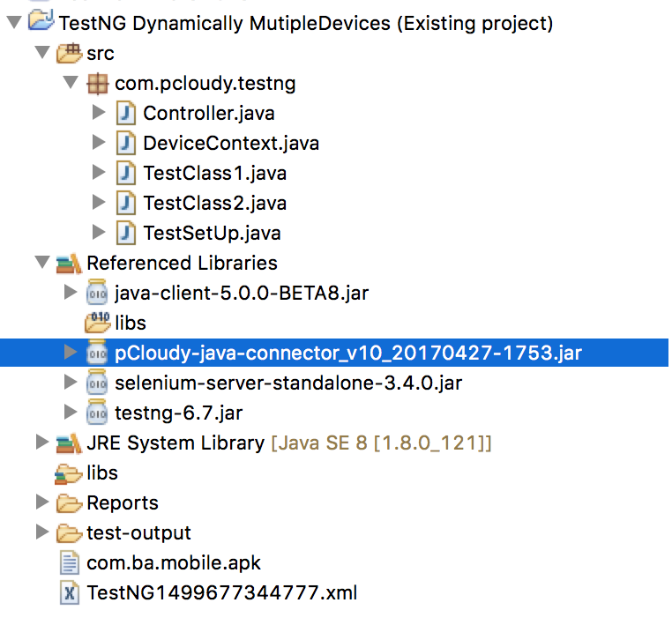The width and height of the screenshot is (672, 640).
Task: Select libs under Referenced Libraries
Action: coord(131,323)
